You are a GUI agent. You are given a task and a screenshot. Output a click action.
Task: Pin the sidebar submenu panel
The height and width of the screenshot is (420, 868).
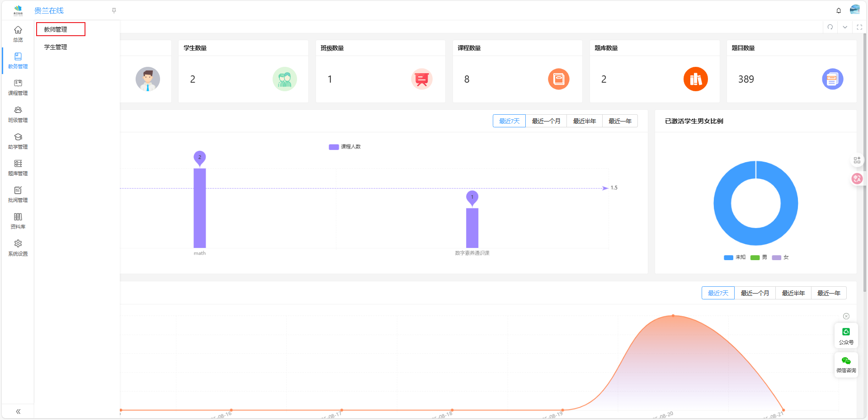point(114,10)
